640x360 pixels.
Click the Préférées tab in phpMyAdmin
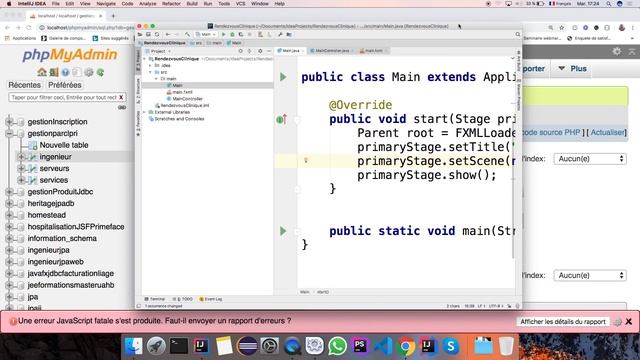coord(65,85)
